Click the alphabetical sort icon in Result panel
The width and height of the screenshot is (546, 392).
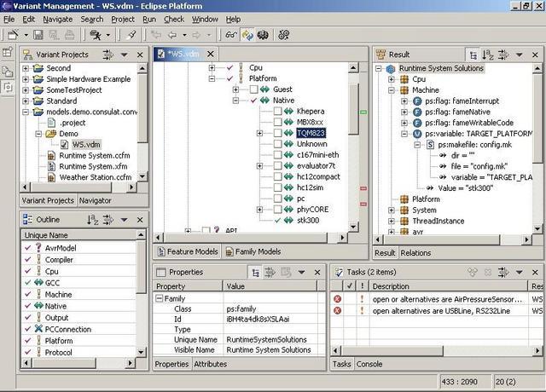tap(488, 55)
